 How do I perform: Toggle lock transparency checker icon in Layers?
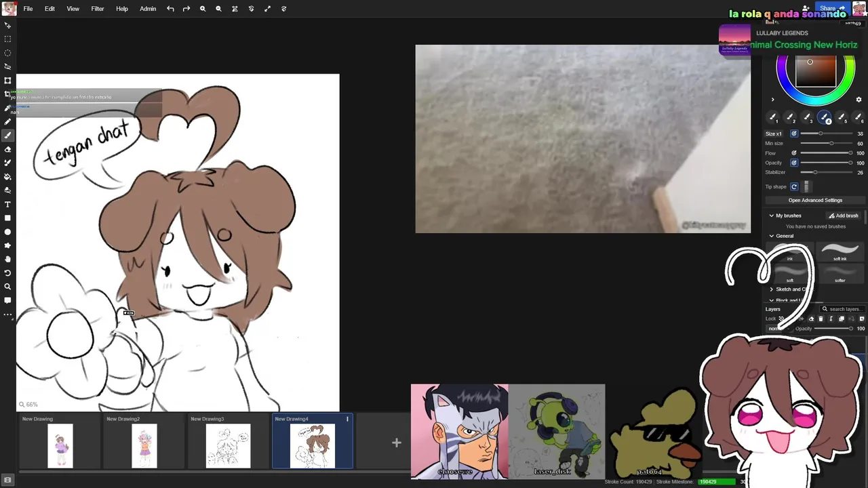[781, 319]
